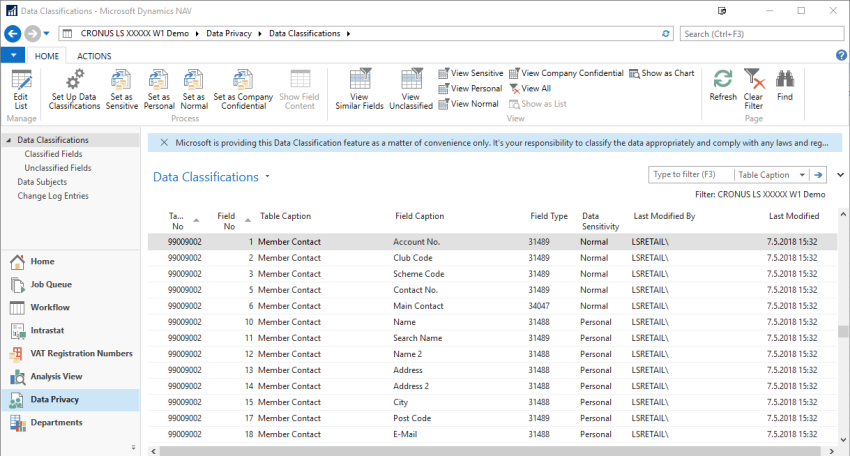
Task: Select the Account No. row
Action: (x=492, y=242)
